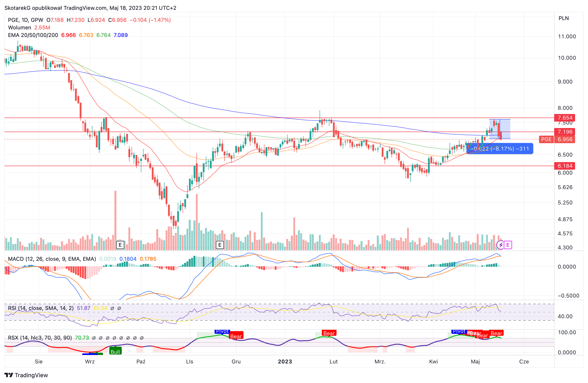
Task: Click the blue -8.17% measurement label
Action: 500,149
